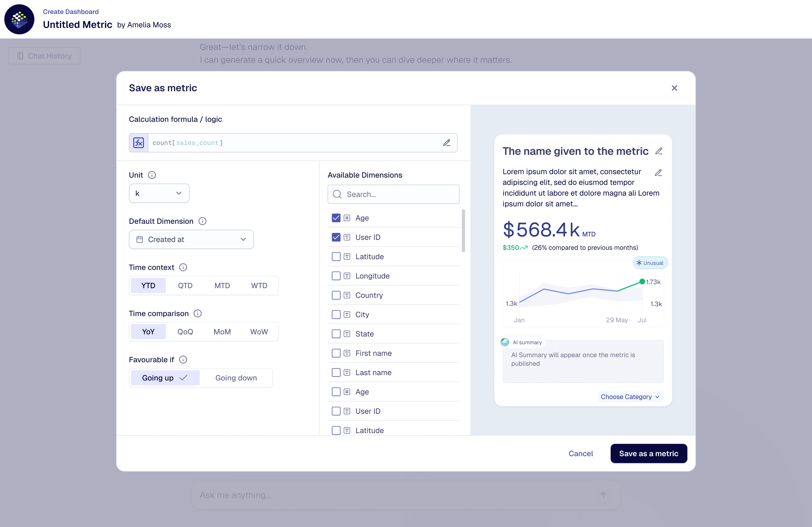Click the Time comparison info icon
Screen dimensions: 812x527
click(x=198, y=313)
